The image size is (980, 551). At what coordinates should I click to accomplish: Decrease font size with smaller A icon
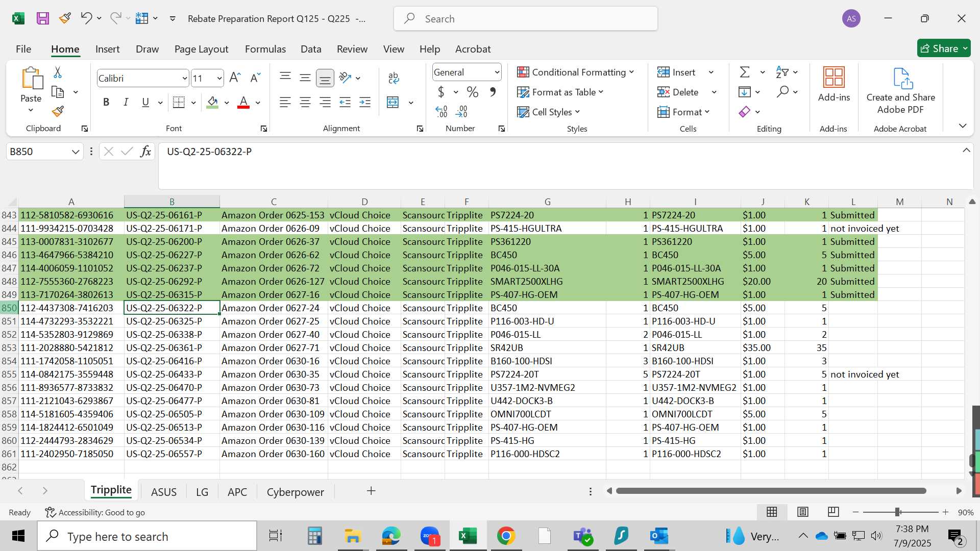255,78
